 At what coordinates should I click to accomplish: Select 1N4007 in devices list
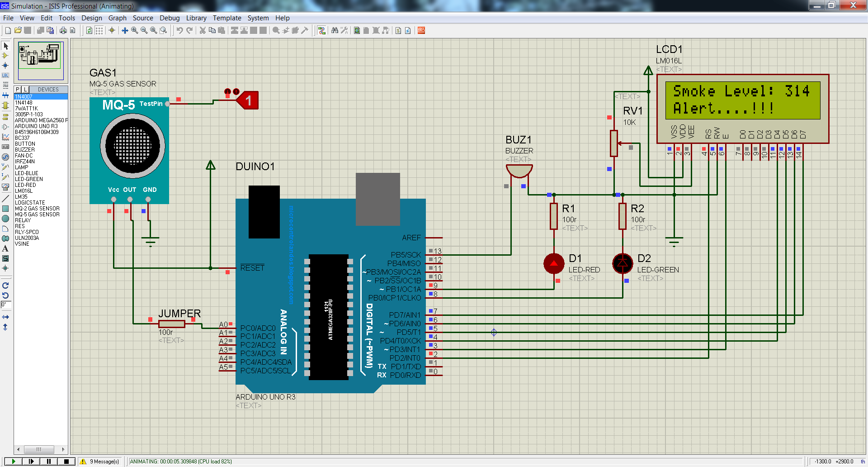[41, 97]
